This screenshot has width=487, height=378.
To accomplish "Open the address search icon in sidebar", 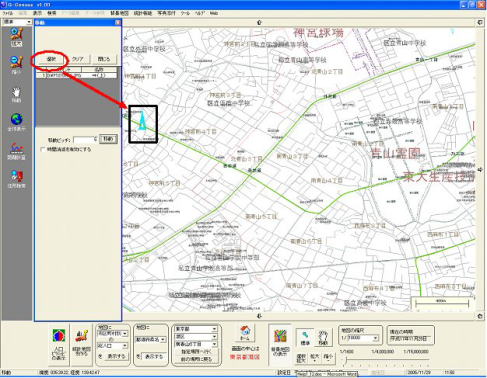I will click(x=16, y=179).
